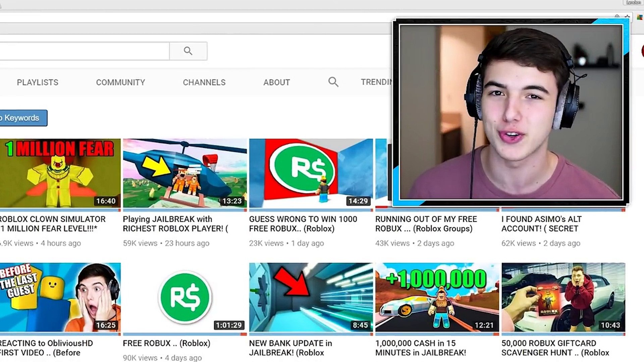Open the COMMUNITY tab
The width and height of the screenshot is (644, 362).
120,82
